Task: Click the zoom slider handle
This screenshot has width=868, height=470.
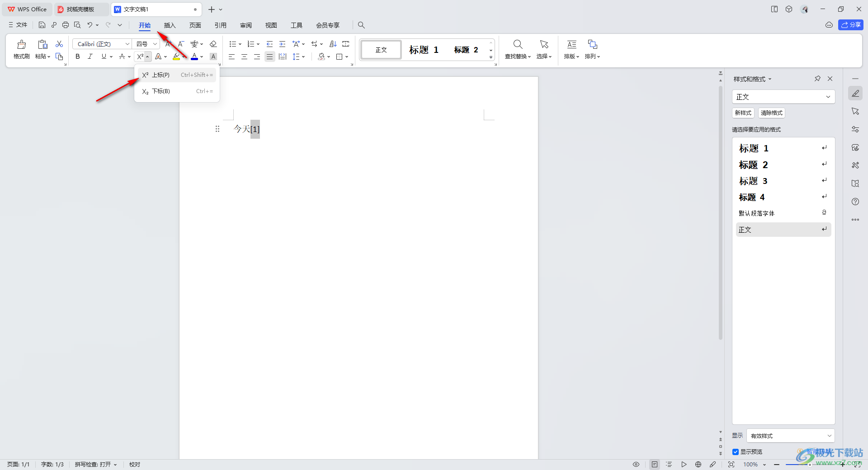Action: pyautogui.click(x=809, y=464)
